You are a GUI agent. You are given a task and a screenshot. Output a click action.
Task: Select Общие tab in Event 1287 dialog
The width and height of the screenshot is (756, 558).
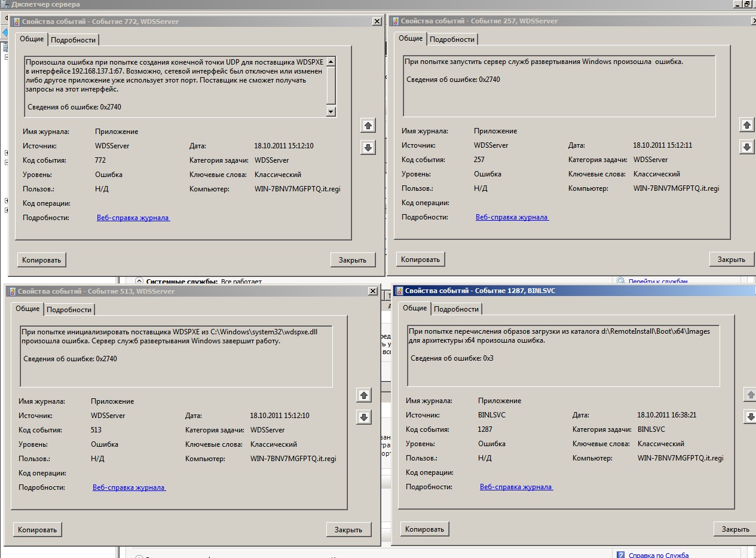(415, 308)
